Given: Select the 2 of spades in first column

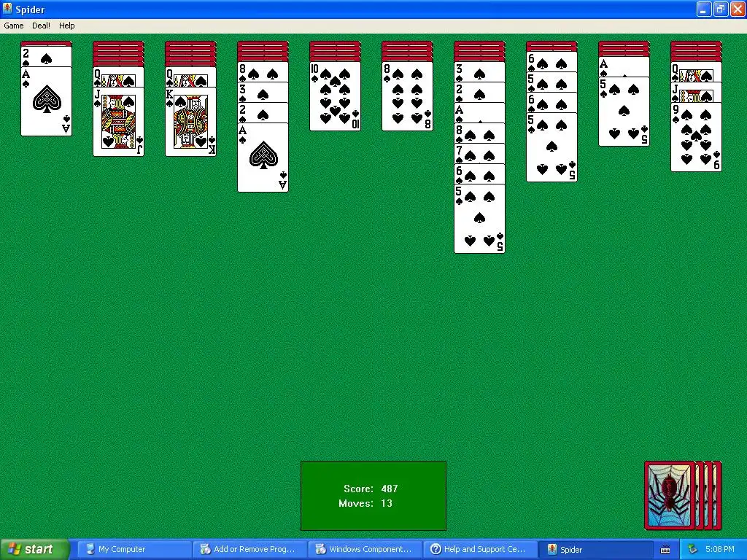Looking at the screenshot, I should [x=46, y=56].
